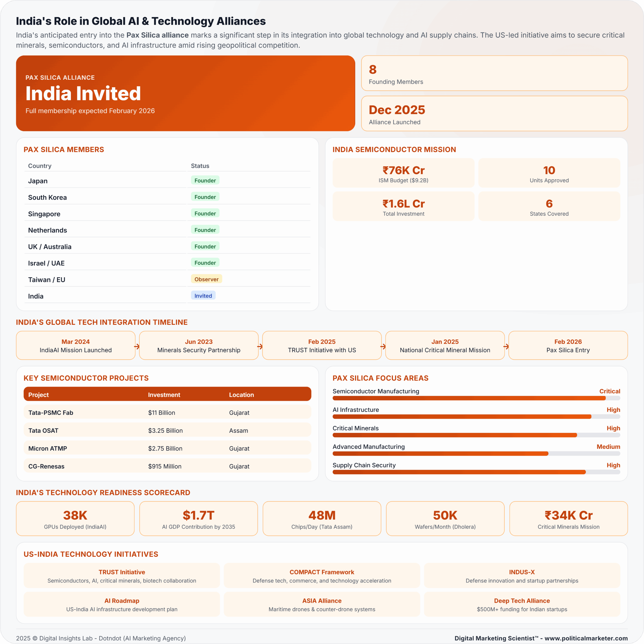
Task: Click the Mar 2024 IndiaAI Mission card
Action: click(x=76, y=345)
